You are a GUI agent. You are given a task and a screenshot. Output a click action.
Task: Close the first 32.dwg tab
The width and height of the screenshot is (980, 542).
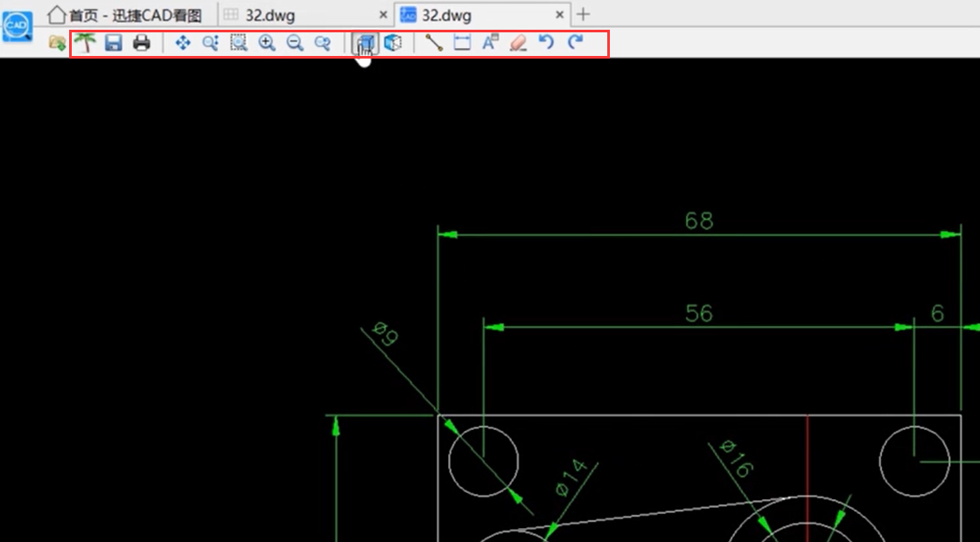click(x=383, y=14)
